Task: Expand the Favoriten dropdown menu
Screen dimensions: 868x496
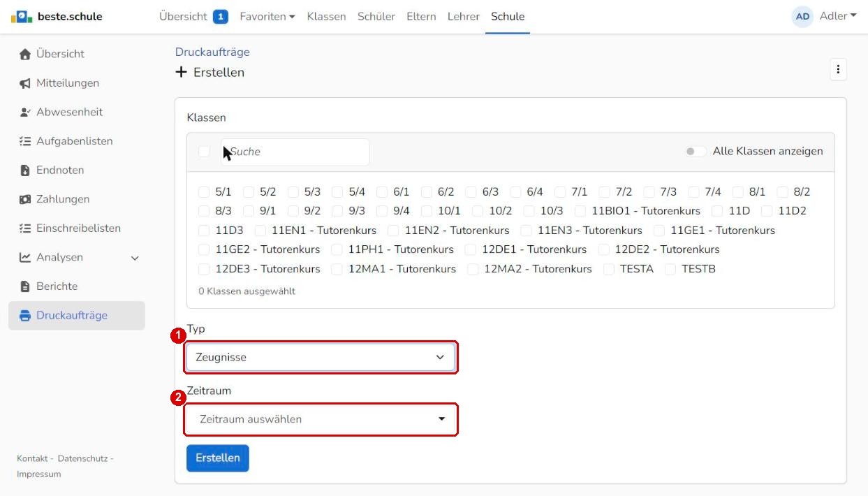Action: click(x=267, y=17)
